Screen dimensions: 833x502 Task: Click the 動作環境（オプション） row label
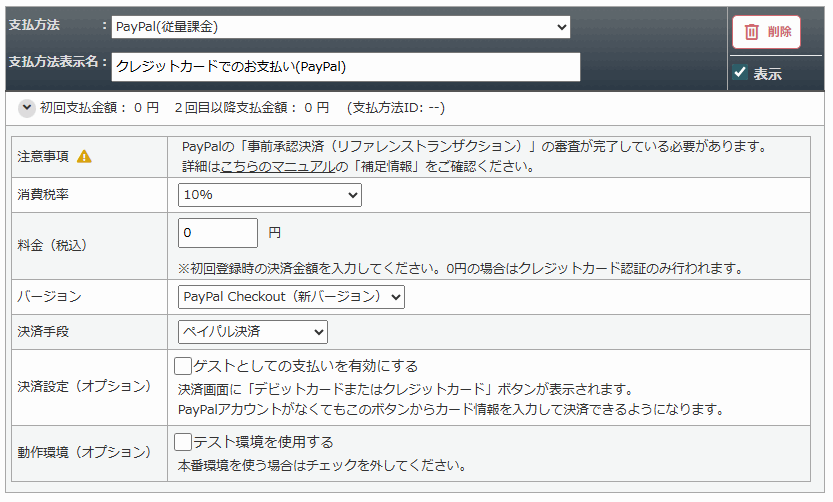(84, 454)
